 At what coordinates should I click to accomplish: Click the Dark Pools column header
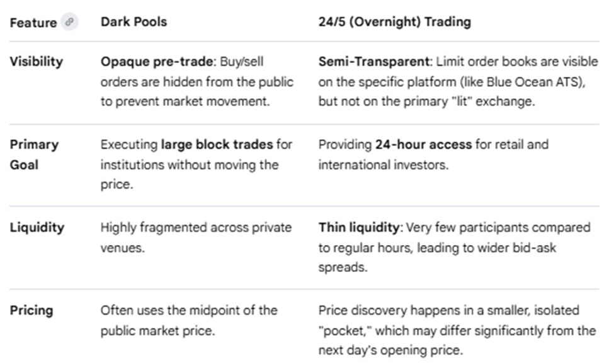click(x=134, y=22)
